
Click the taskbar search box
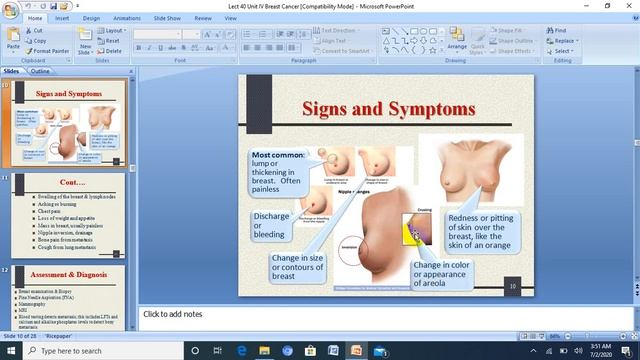(x=103, y=351)
